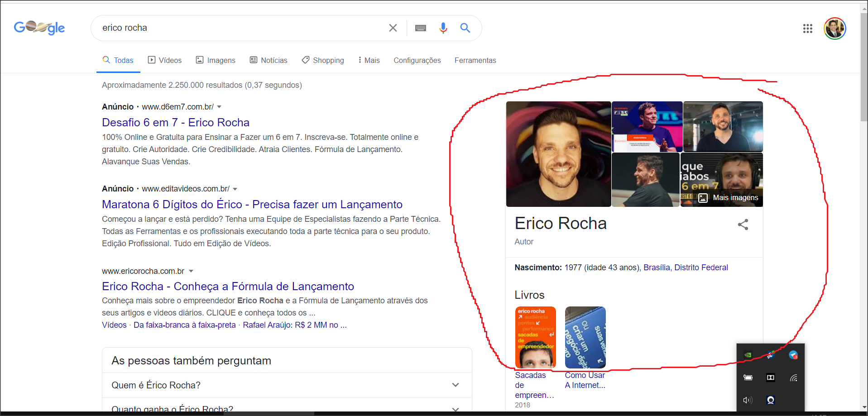Open the top-right smiling office photo
This screenshot has width=868, height=416.
tap(723, 126)
